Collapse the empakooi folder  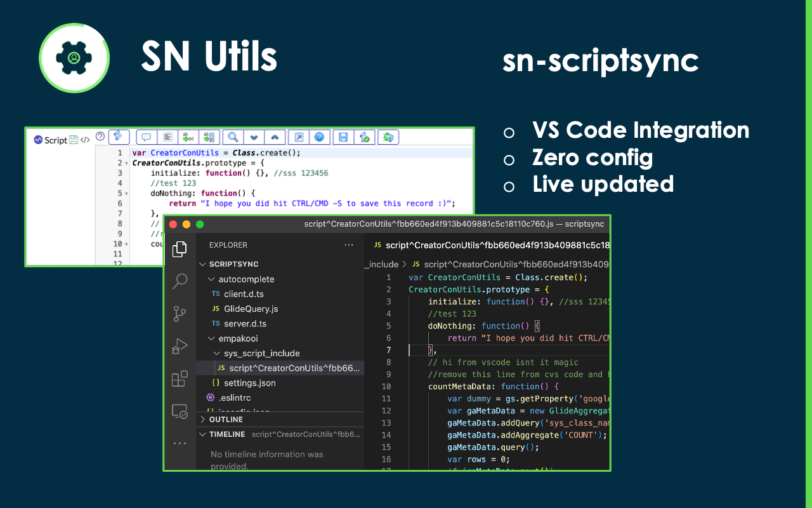point(211,338)
